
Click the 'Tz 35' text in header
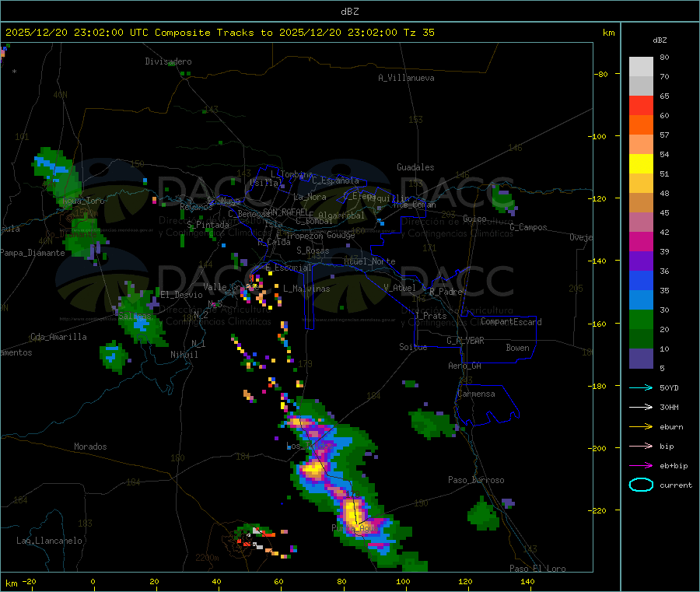(418, 33)
